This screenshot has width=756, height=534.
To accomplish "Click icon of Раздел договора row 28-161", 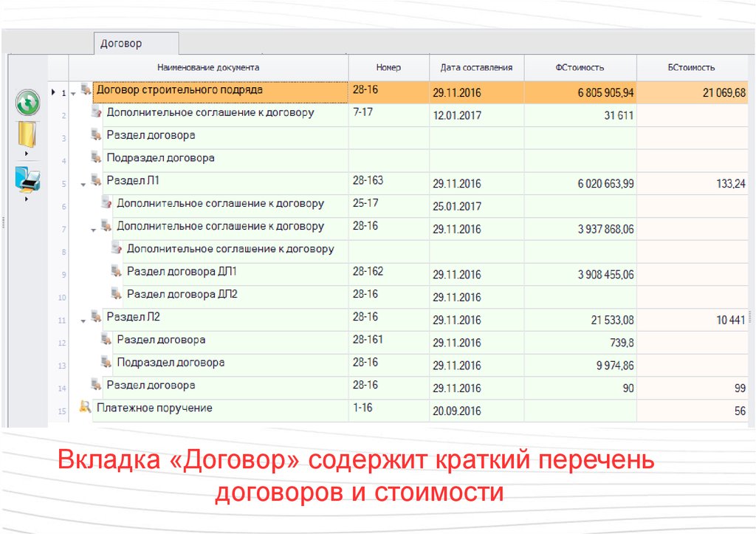I will (106, 339).
